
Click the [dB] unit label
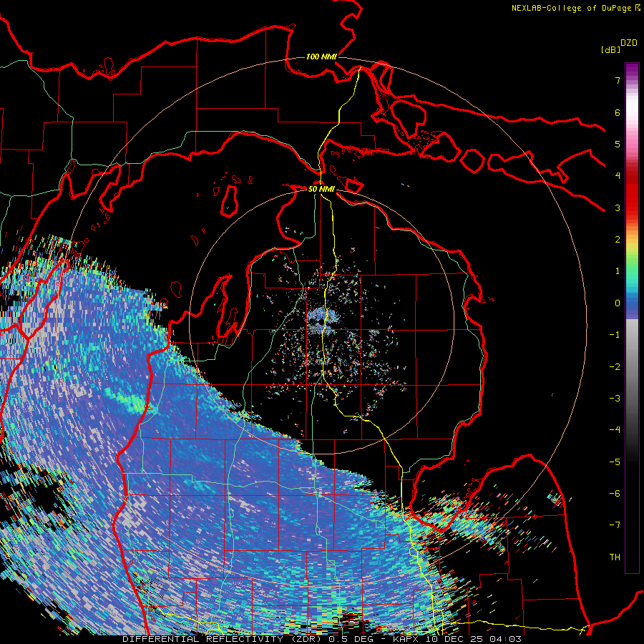point(610,49)
